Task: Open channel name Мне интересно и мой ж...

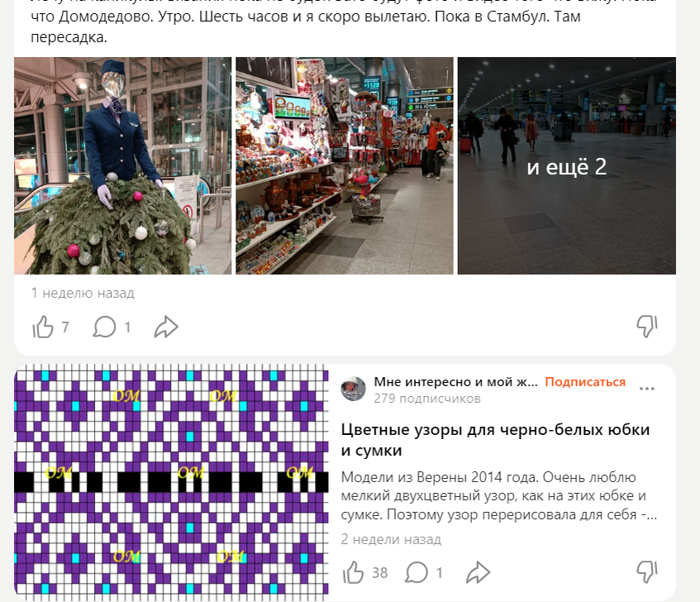Action: click(456, 382)
